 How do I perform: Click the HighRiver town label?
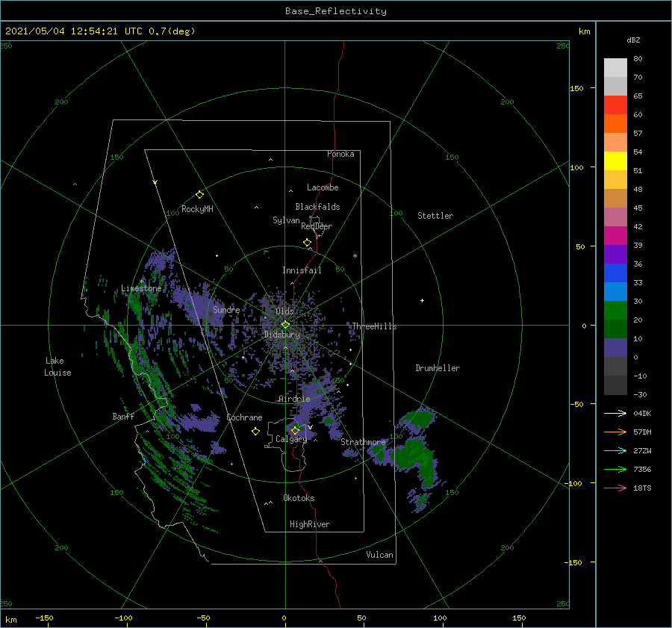[x=310, y=524]
